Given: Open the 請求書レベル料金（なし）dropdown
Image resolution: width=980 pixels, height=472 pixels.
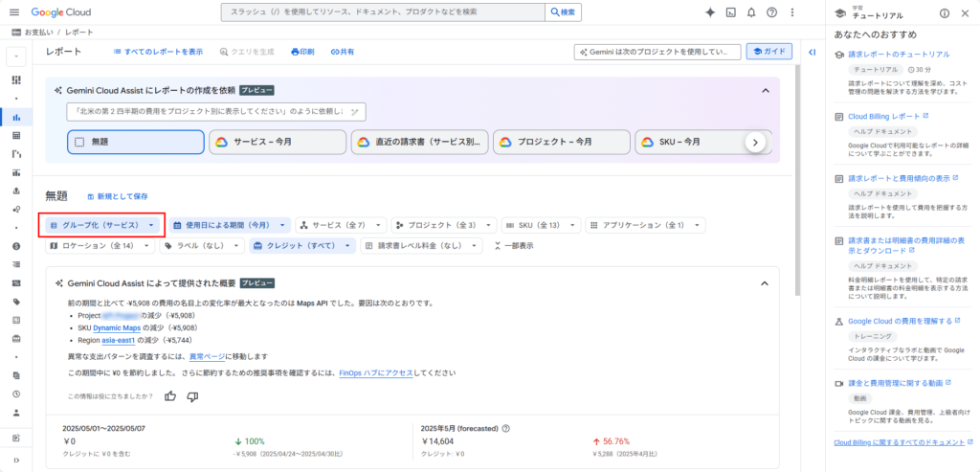Looking at the screenshot, I should pos(421,246).
